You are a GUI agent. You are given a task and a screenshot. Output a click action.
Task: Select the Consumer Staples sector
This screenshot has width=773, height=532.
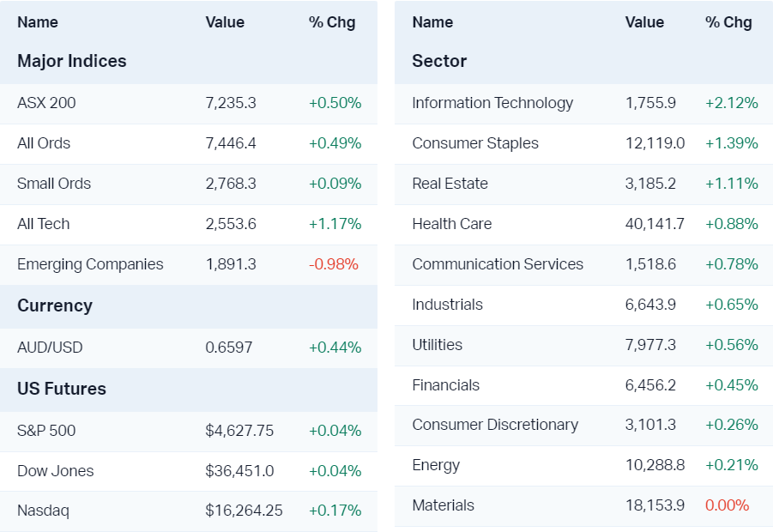point(475,143)
